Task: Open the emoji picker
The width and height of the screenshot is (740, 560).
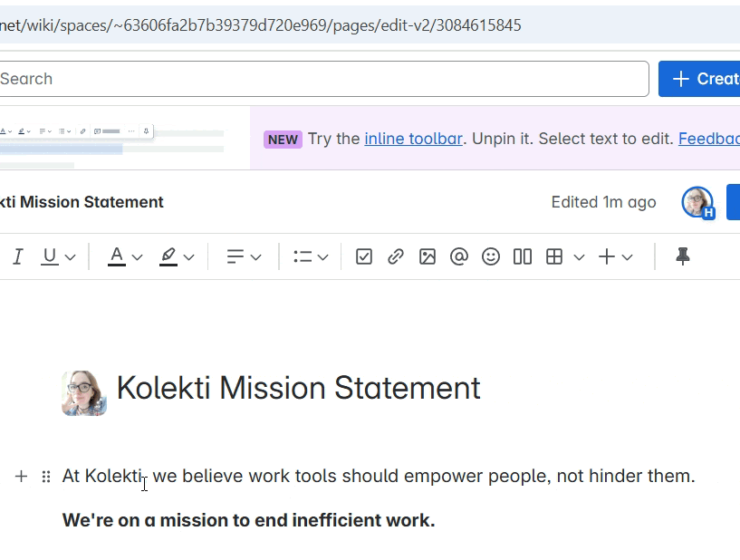Action: click(x=491, y=256)
